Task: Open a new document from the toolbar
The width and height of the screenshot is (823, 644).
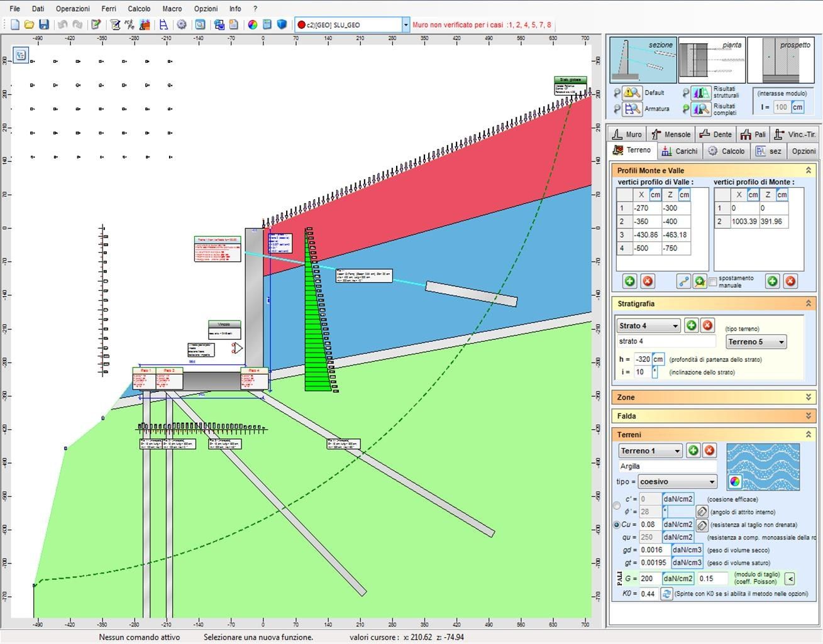Action: (x=13, y=23)
